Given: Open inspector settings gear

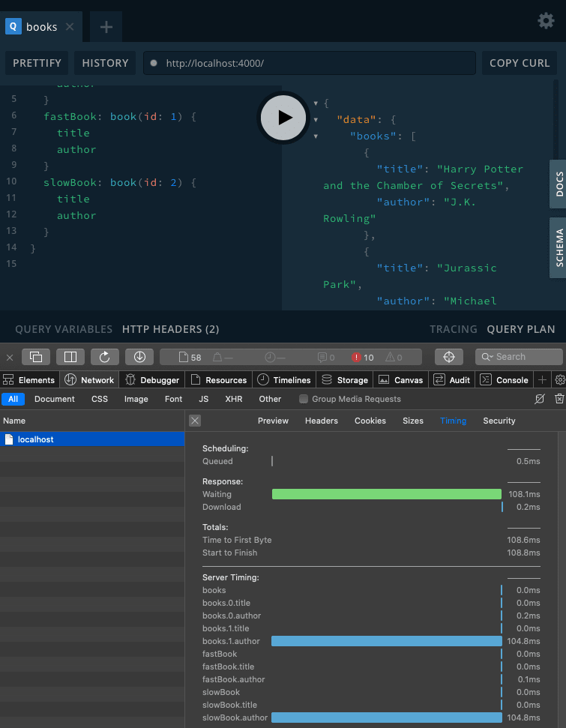Looking at the screenshot, I should (x=560, y=380).
